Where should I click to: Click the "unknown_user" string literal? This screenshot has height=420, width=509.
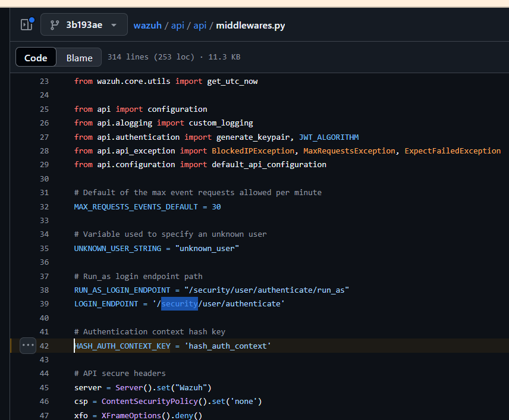(207, 248)
